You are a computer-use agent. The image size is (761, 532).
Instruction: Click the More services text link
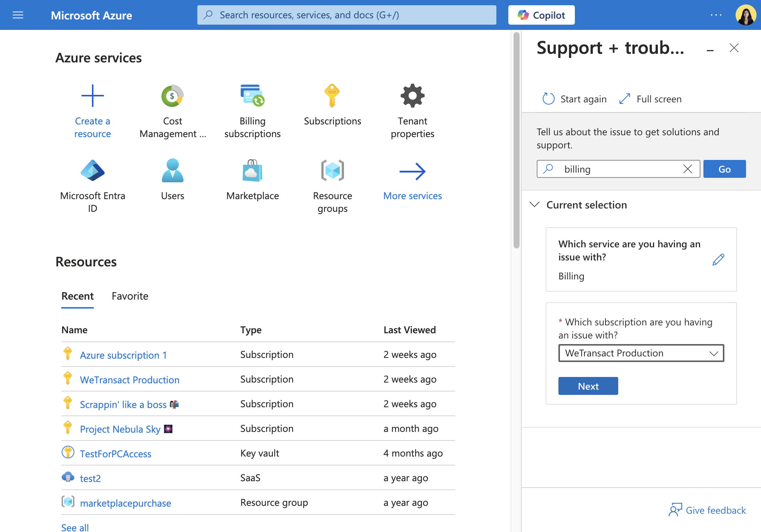pos(412,196)
